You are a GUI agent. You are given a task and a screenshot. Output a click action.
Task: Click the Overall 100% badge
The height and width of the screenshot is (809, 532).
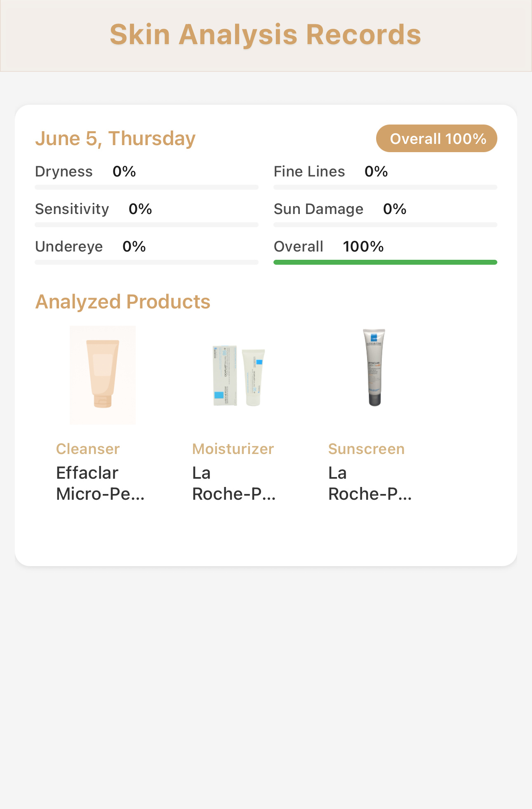(436, 139)
